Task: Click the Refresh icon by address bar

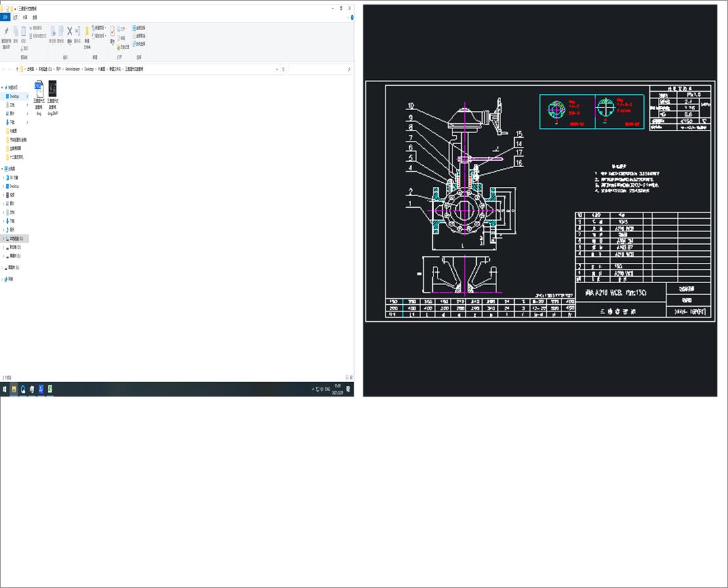Action: tap(283, 69)
